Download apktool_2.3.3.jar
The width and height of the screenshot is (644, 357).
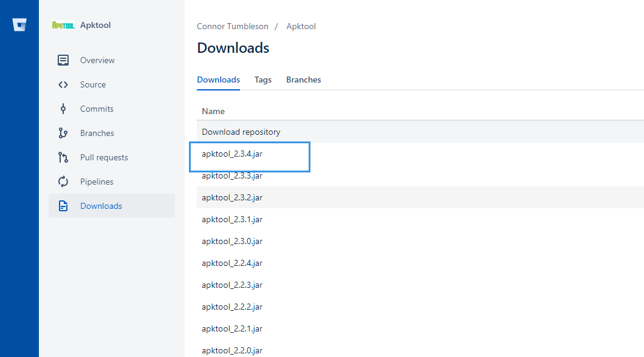click(232, 175)
